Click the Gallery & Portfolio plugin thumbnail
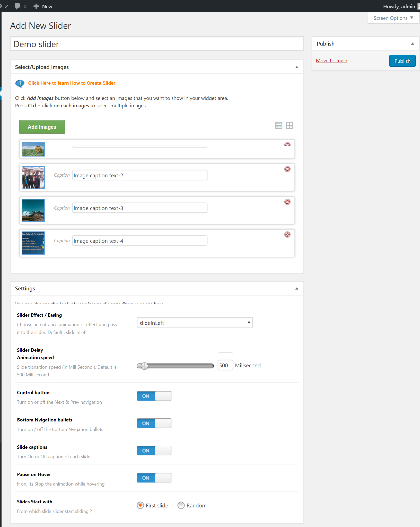Screen dimensions: 420x527 (33, 243)
